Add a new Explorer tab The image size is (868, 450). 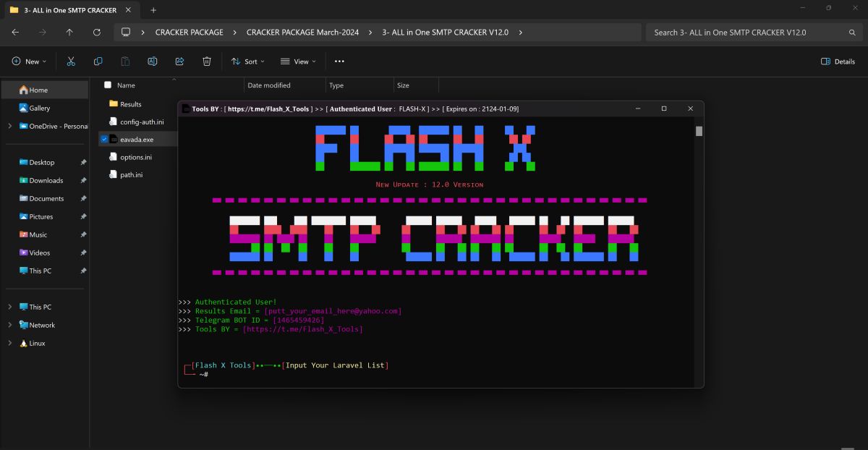(x=153, y=10)
